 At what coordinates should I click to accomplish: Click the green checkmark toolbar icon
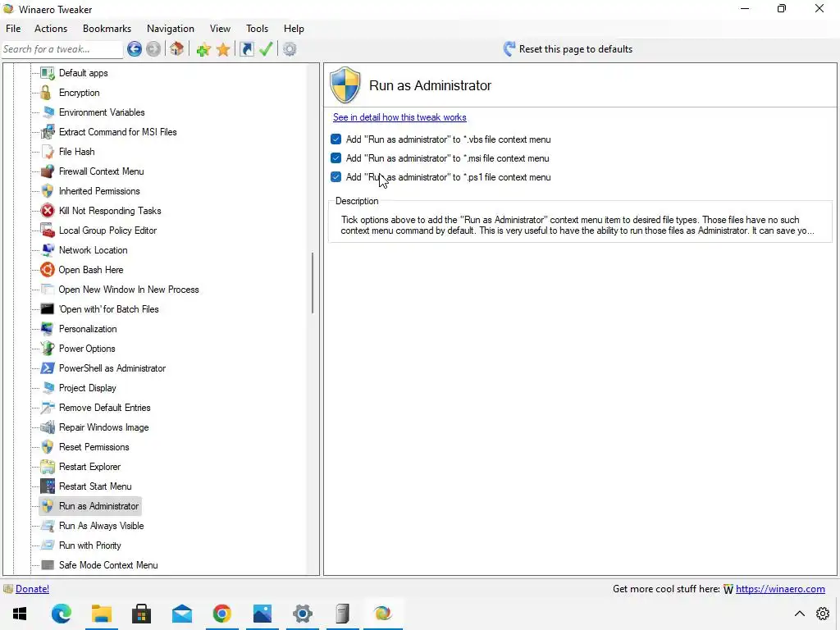266,49
